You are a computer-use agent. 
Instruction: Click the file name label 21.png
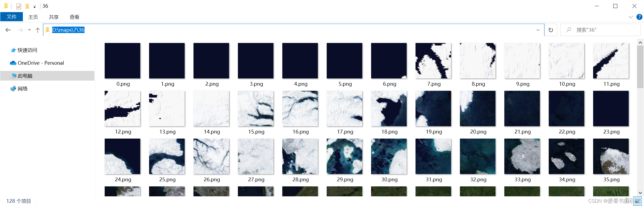coord(523,132)
